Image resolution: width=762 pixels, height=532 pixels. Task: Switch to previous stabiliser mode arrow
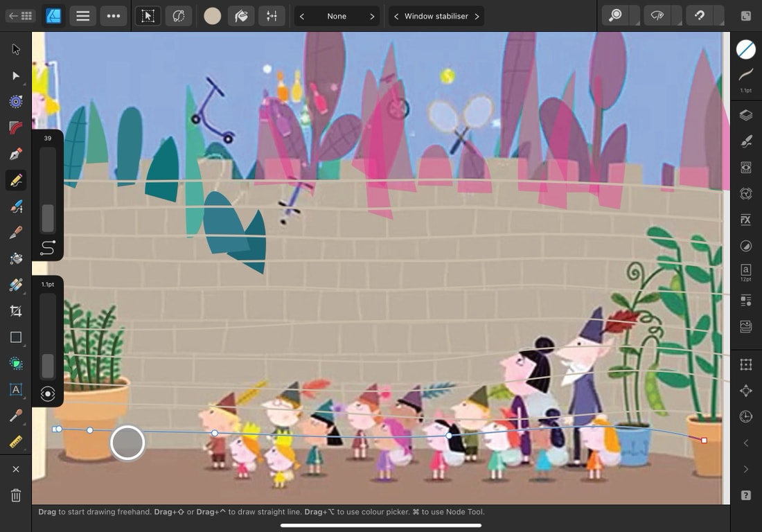click(396, 16)
